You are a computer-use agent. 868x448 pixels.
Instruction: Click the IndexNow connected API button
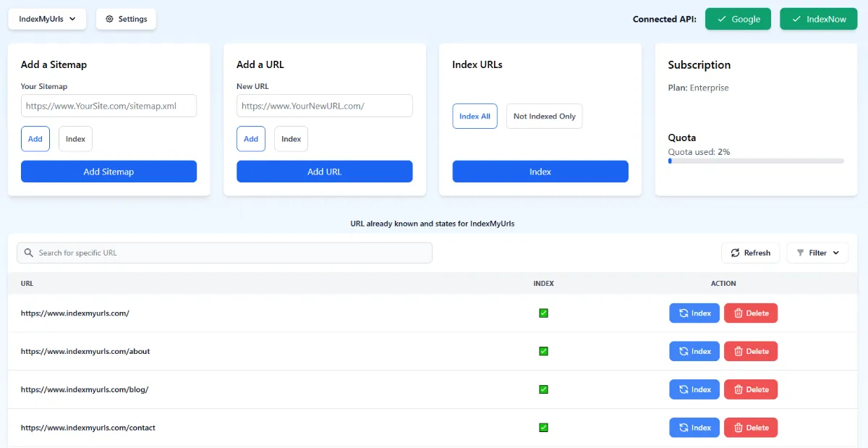click(818, 20)
